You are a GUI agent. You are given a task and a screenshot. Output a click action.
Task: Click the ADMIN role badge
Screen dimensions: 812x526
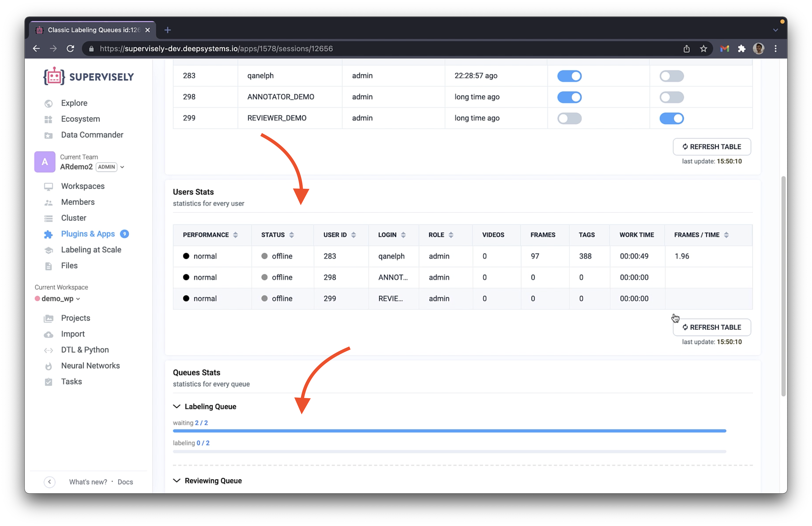106,167
